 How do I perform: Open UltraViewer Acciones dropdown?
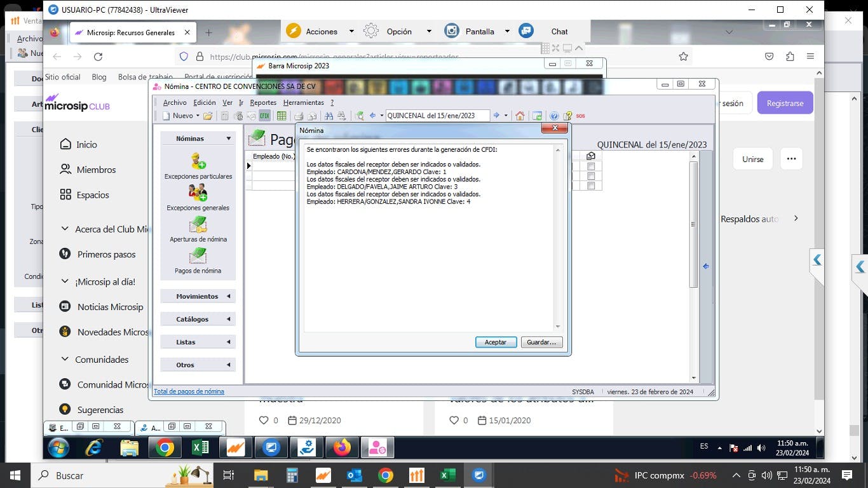click(x=351, y=31)
